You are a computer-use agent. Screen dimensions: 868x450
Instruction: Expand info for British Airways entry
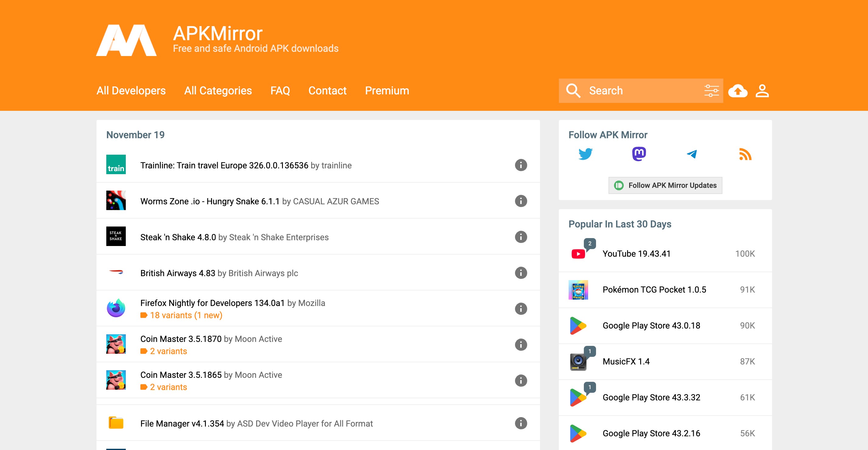pos(520,273)
